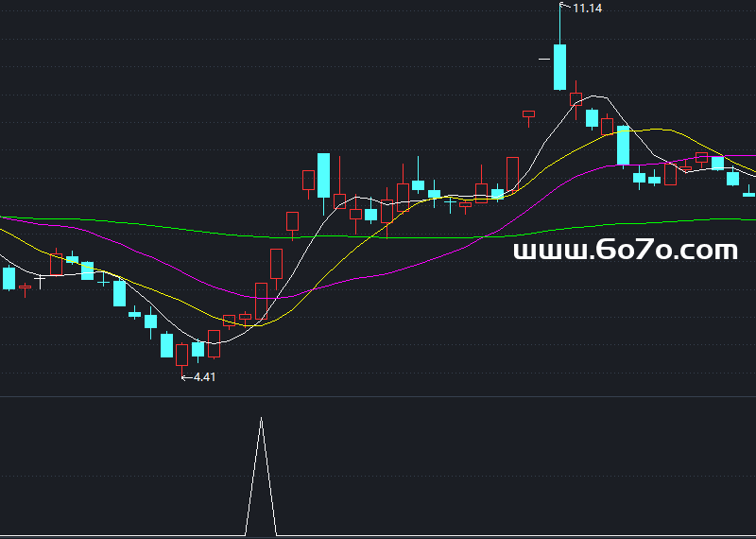Viewport: 756px width, 539px height.
Task: Select the tall cyan candle below 11.14
Action: pyautogui.click(x=560, y=66)
